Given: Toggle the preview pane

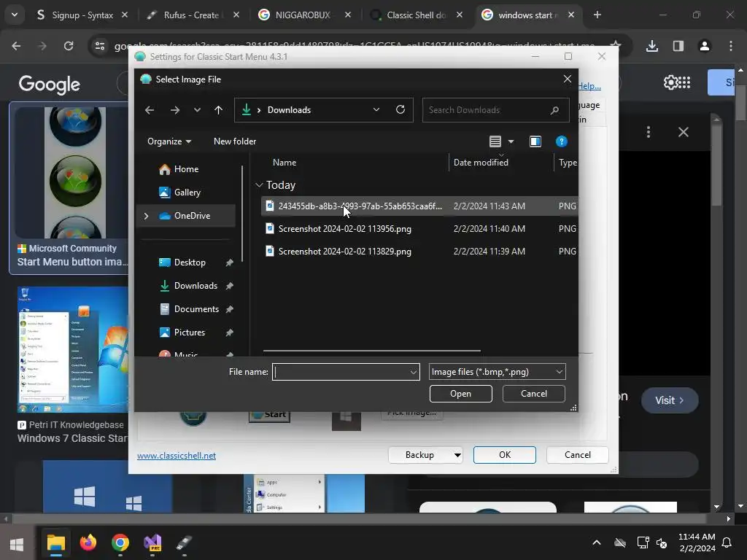Looking at the screenshot, I should coord(535,141).
